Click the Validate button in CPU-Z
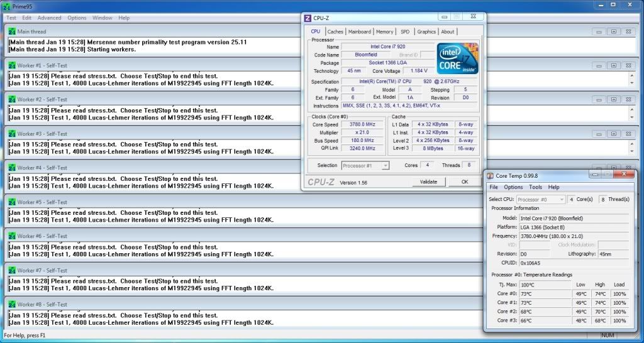The image size is (644, 343). pyautogui.click(x=428, y=182)
